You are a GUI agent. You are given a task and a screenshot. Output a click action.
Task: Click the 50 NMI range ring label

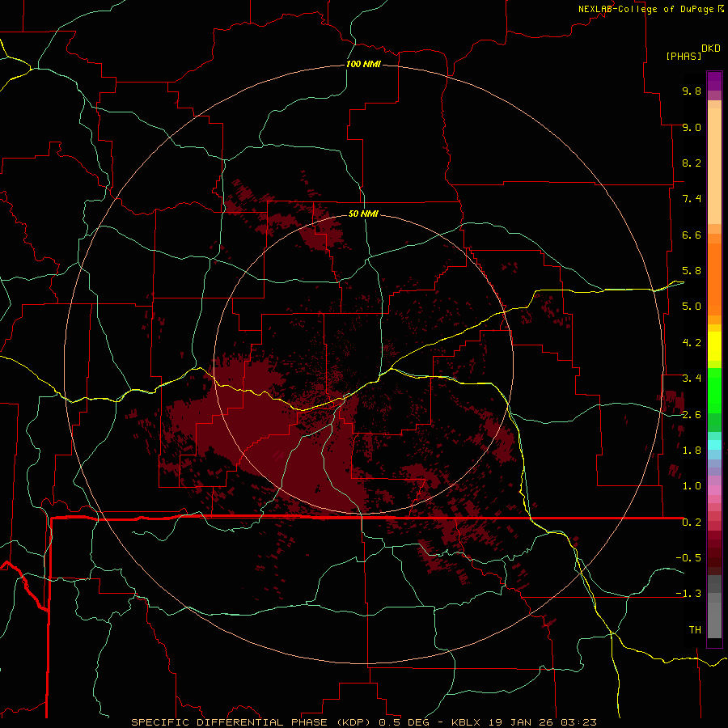[363, 214]
